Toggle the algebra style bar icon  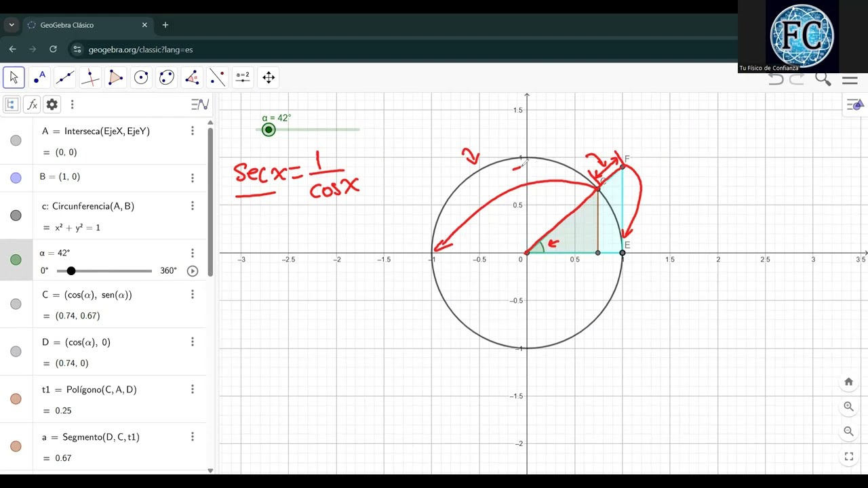click(200, 104)
